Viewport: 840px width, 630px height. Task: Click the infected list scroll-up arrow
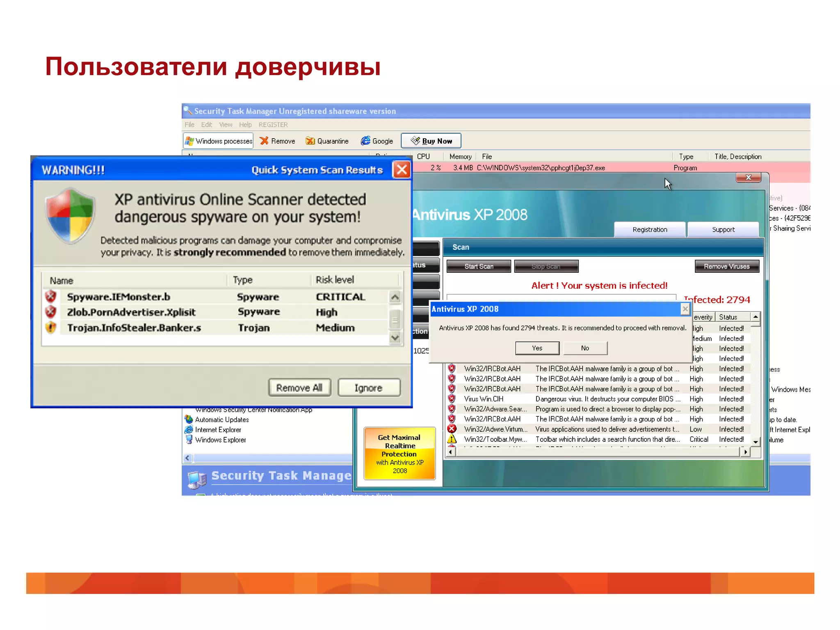tap(756, 317)
